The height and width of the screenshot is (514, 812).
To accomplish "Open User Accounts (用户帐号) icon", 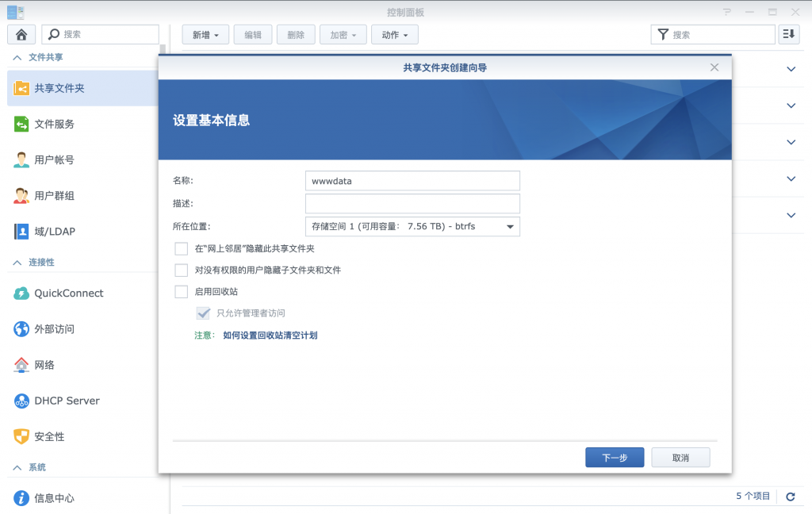I will click(x=21, y=160).
